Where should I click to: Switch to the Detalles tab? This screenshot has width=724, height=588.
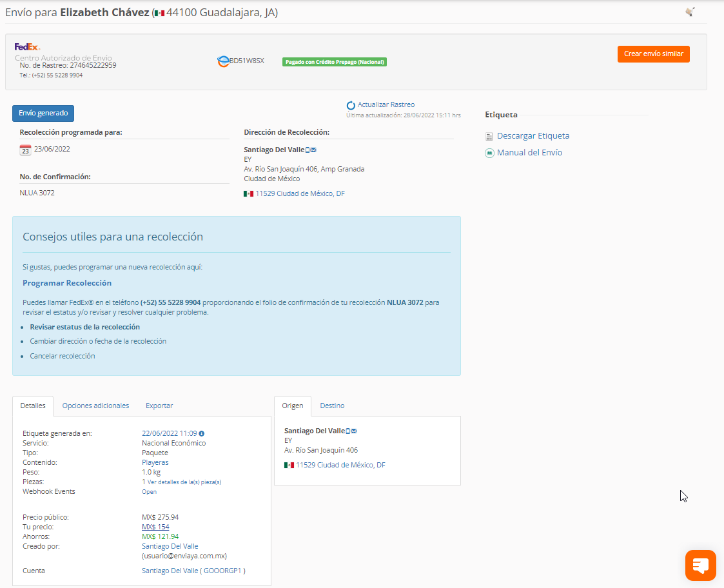pos(33,406)
